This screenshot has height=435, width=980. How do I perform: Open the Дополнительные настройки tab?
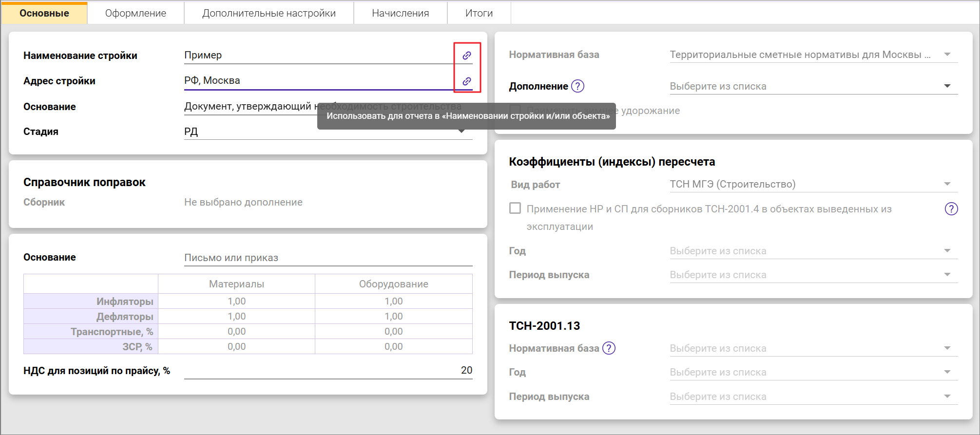click(269, 13)
